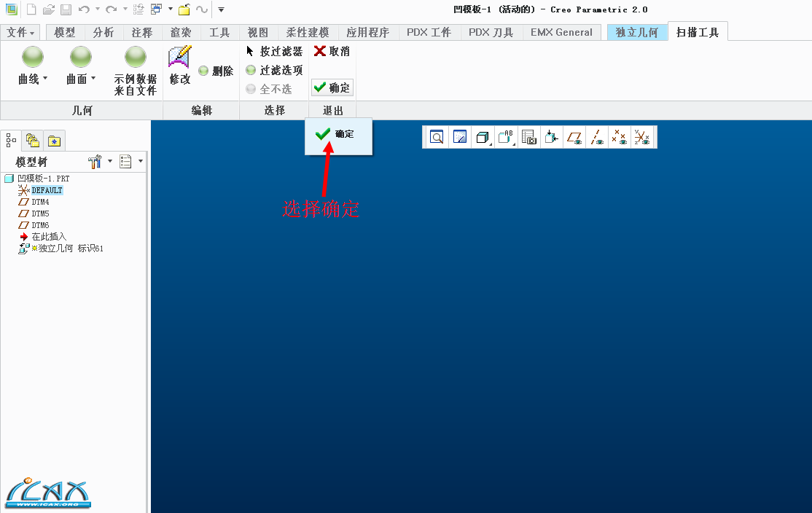This screenshot has width=812, height=513.
Task: Expand the 曲线 dropdown arrow
Action: click(45, 78)
